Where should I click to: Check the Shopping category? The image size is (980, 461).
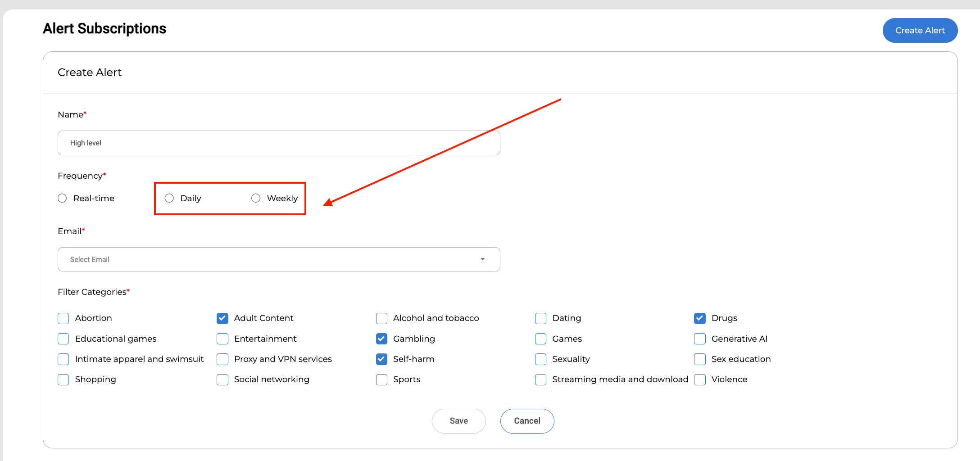pos(64,380)
